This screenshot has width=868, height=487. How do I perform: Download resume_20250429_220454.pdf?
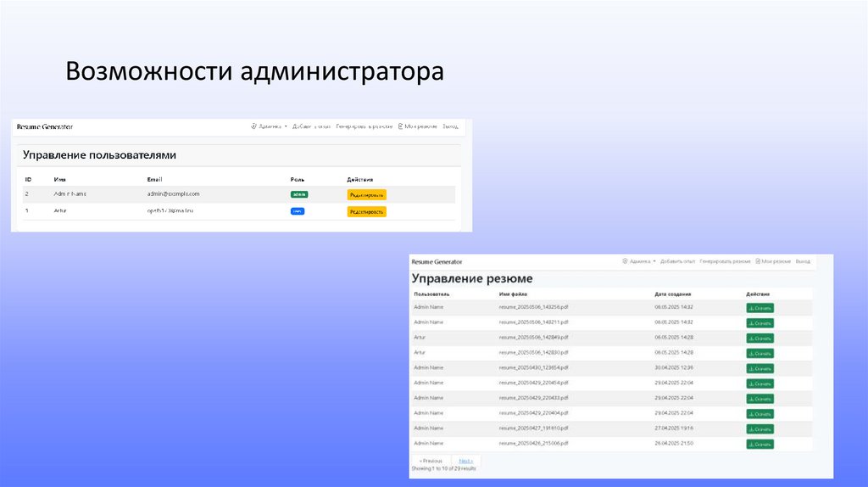tap(760, 383)
